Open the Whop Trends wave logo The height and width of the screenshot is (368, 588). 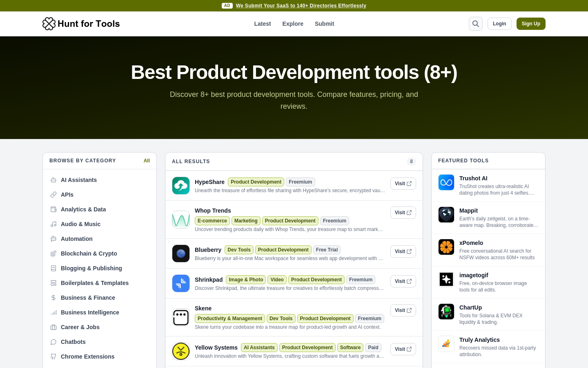click(x=181, y=220)
